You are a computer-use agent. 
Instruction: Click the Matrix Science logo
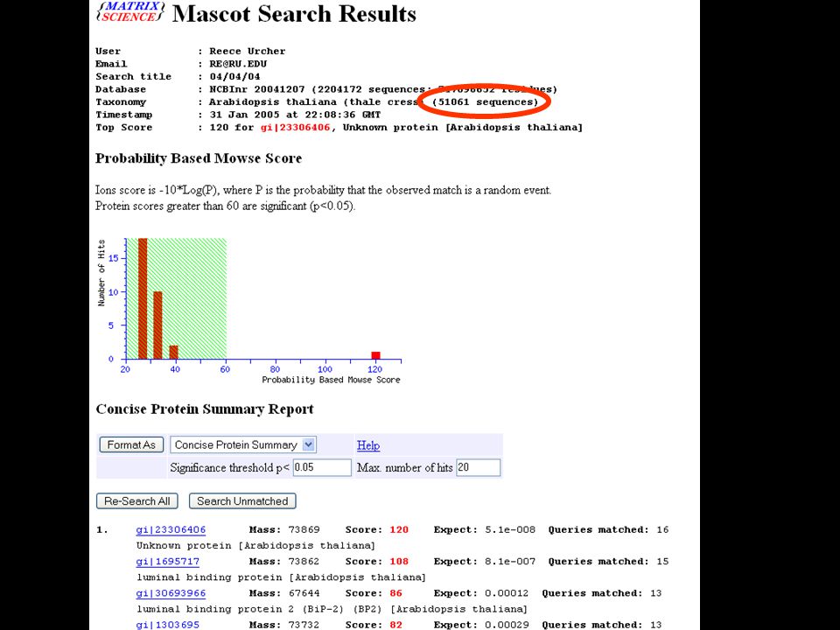pyautogui.click(x=130, y=11)
